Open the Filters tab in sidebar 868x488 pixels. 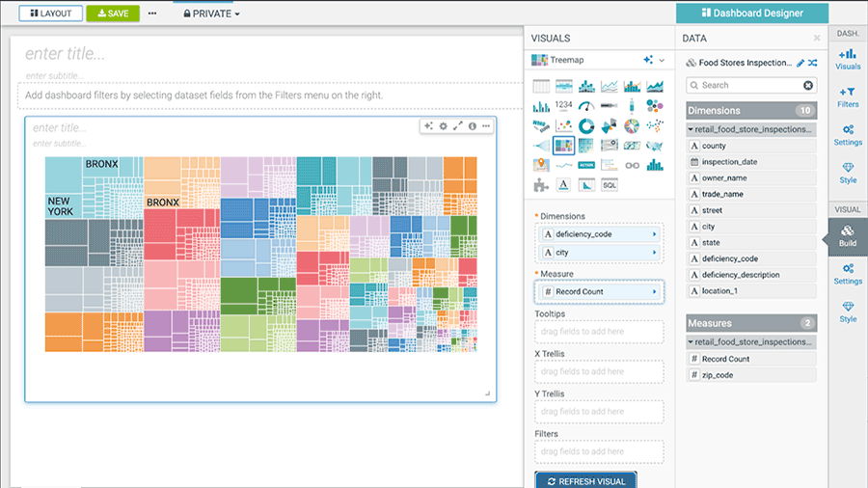click(848, 97)
